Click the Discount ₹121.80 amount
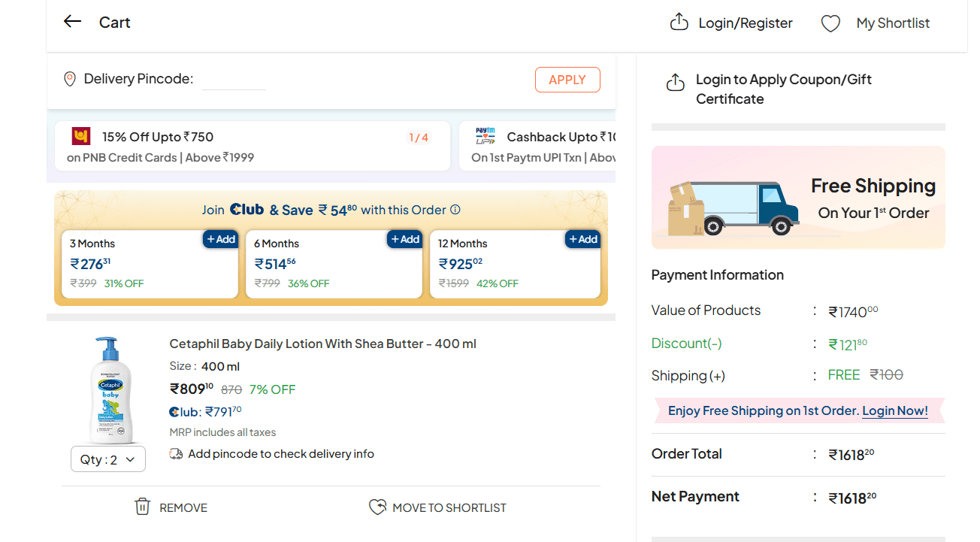This screenshot has height=542, width=980. coord(848,344)
